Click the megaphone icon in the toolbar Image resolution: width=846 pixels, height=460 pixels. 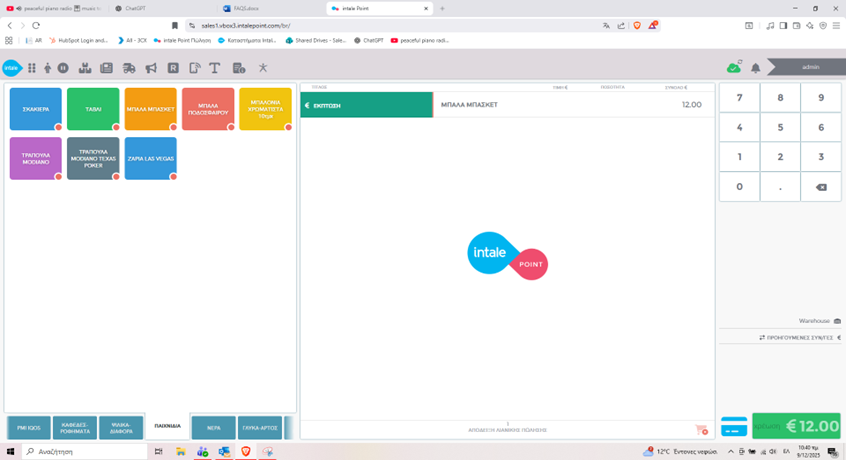(151, 68)
